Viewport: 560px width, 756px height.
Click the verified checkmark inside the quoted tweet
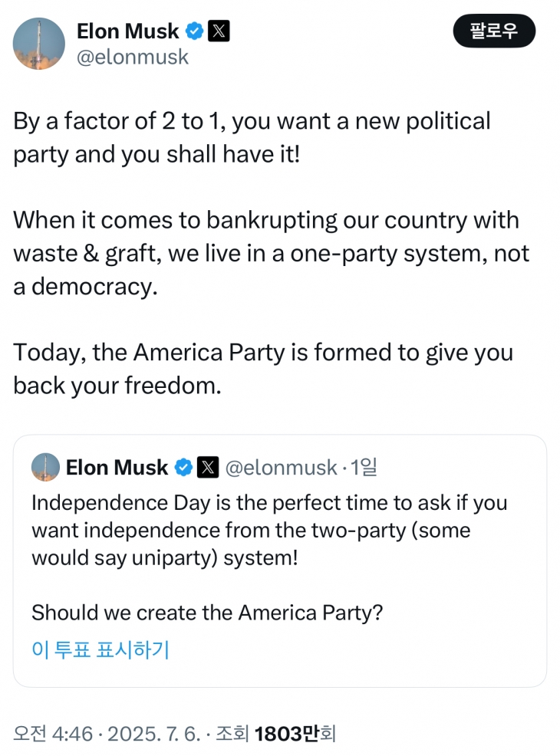click(183, 467)
